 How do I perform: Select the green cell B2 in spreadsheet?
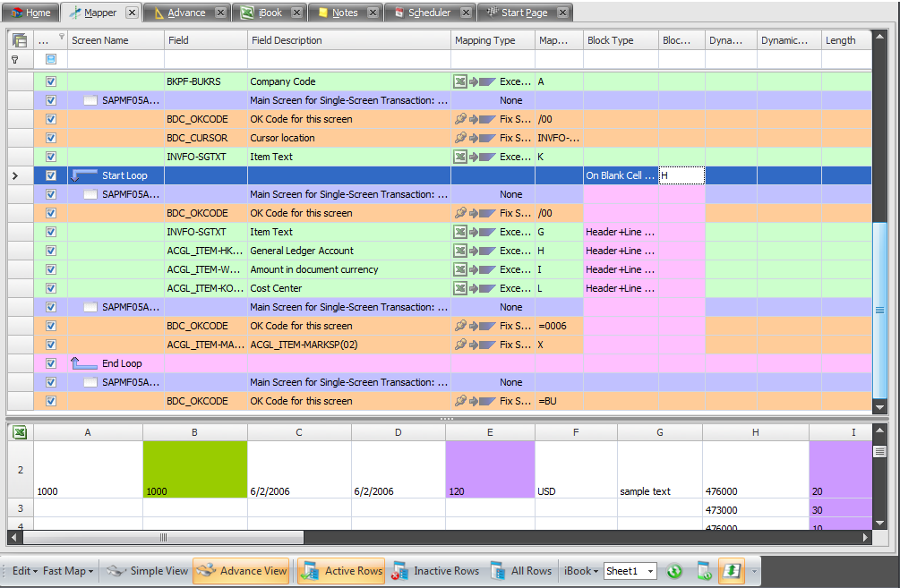(x=194, y=470)
